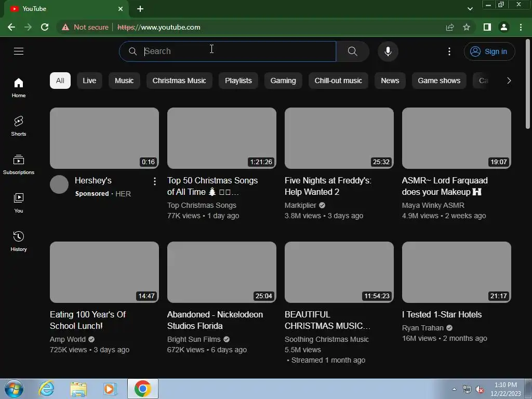The width and height of the screenshot is (532, 399).
Task: Open the Top Christmas Songs channel
Action: (x=202, y=205)
